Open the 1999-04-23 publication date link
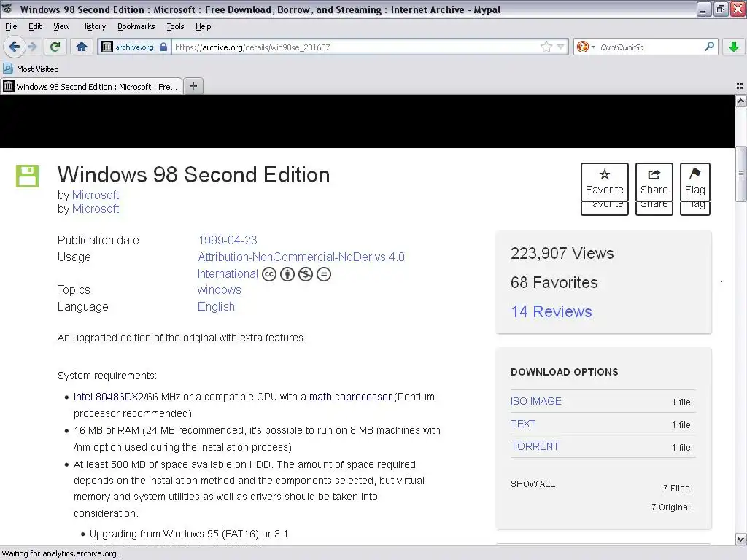Screen dimensions: 747x560 (x=228, y=240)
